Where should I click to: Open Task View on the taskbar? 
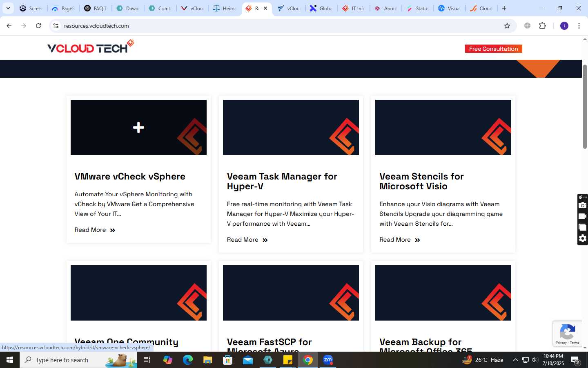(147, 360)
